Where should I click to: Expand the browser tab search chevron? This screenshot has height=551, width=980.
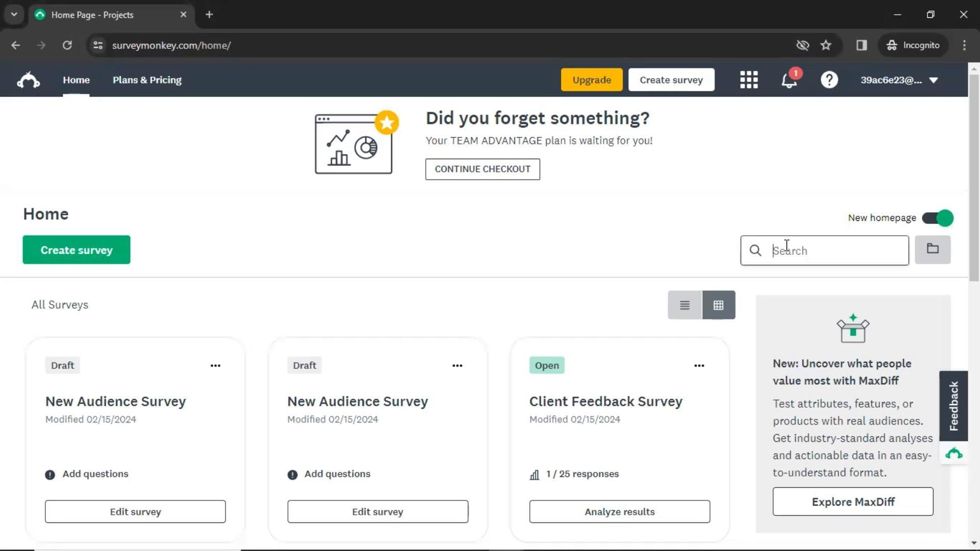point(14,14)
